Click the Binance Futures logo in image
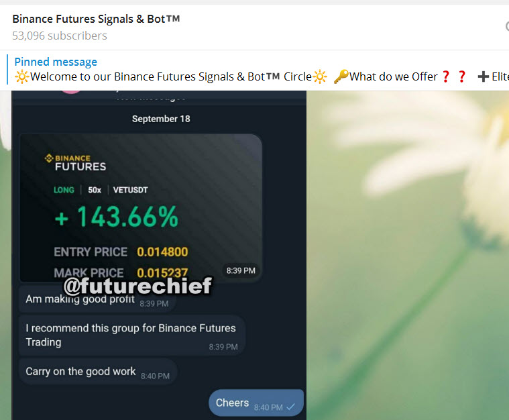 click(x=75, y=162)
